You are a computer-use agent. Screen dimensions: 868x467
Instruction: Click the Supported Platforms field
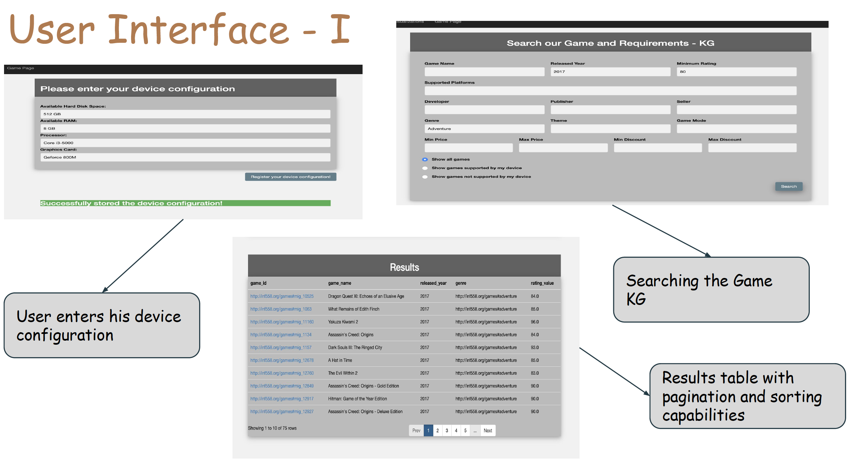click(610, 91)
